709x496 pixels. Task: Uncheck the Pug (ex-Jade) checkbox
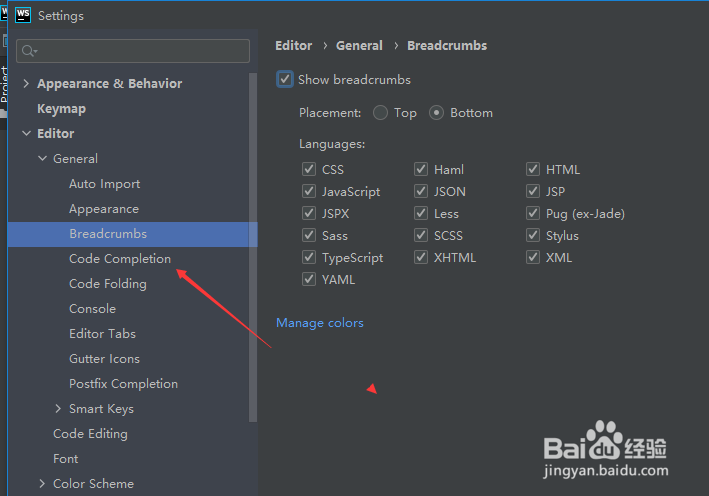click(x=534, y=214)
